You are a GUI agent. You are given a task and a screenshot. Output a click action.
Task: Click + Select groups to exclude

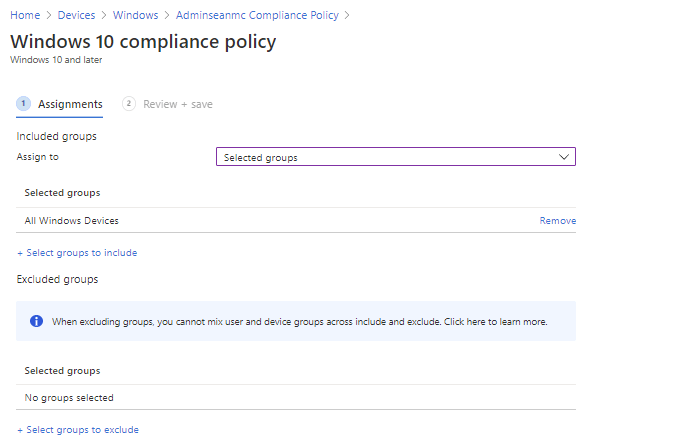[x=78, y=429]
